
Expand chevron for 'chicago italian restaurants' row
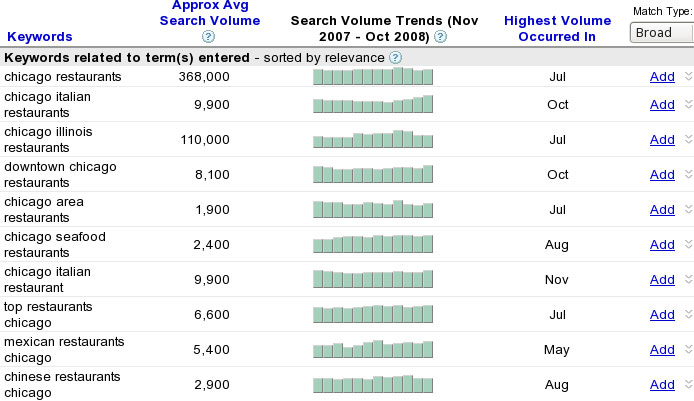click(689, 104)
